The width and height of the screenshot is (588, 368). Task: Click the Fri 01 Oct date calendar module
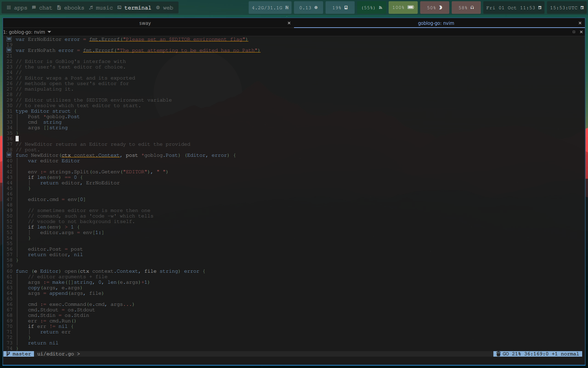(x=514, y=8)
